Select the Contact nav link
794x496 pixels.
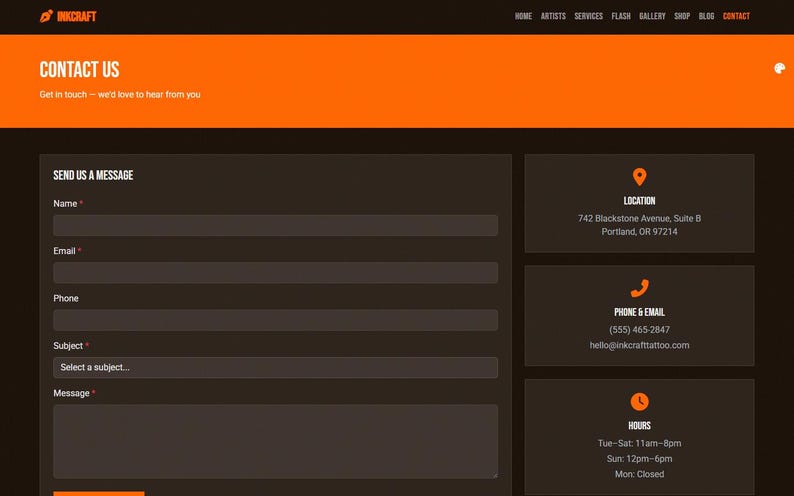point(736,16)
